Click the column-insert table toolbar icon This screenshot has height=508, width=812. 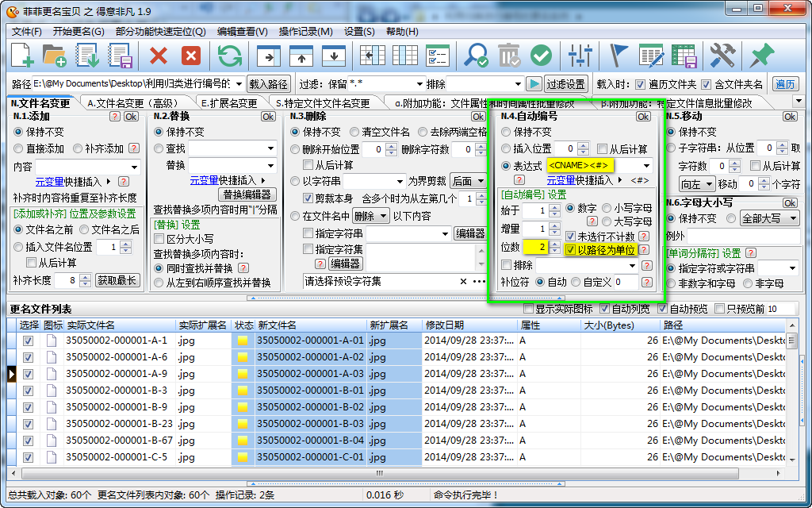coord(373,56)
